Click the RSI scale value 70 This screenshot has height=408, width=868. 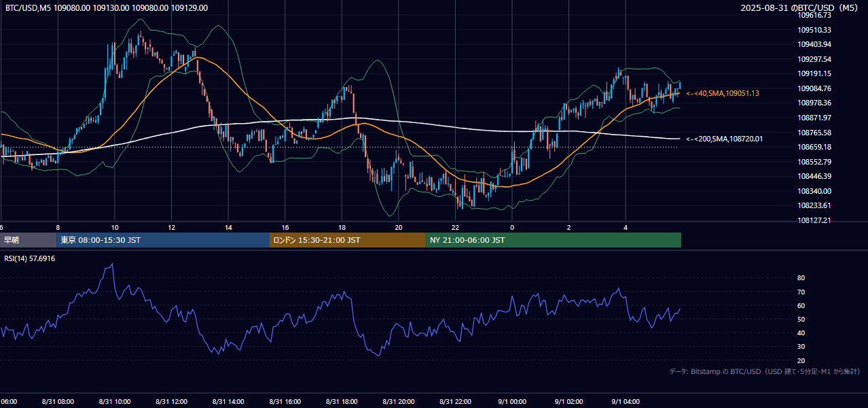(801, 292)
